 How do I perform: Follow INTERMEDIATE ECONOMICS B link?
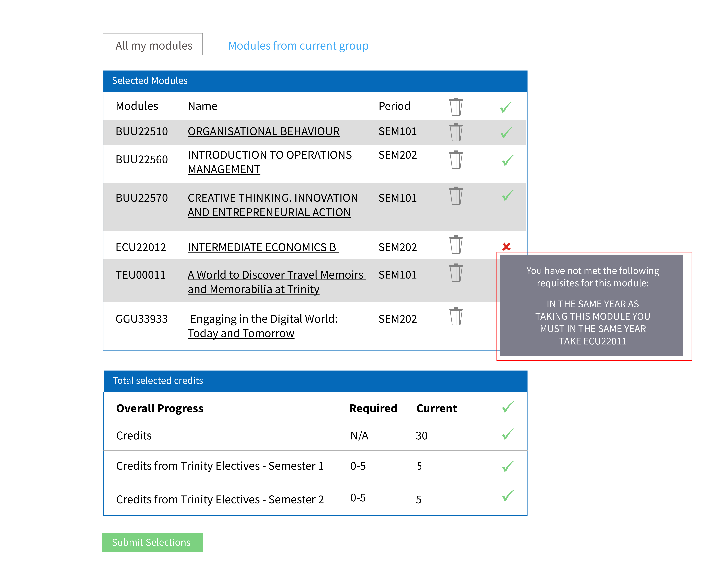[263, 248]
